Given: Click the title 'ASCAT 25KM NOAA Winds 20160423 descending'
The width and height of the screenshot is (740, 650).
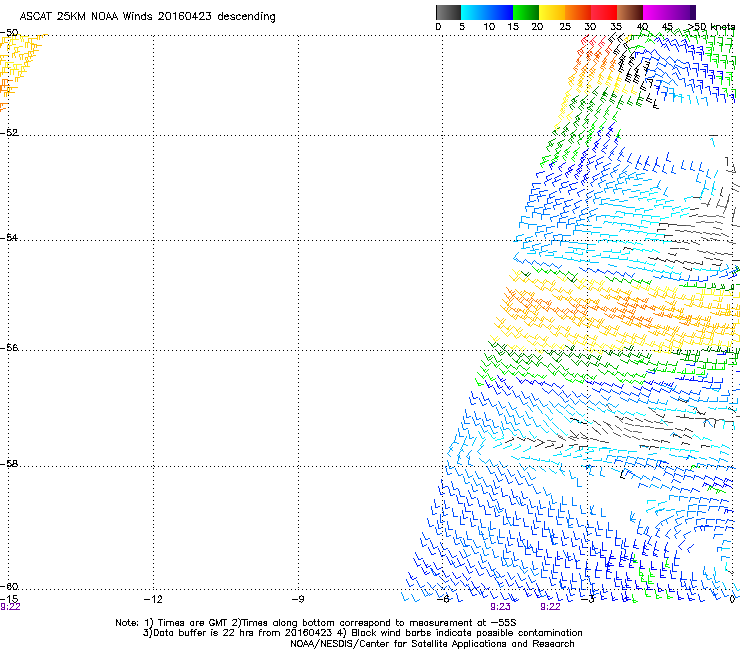Looking at the screenshot, I should click(x=147, y=16).
